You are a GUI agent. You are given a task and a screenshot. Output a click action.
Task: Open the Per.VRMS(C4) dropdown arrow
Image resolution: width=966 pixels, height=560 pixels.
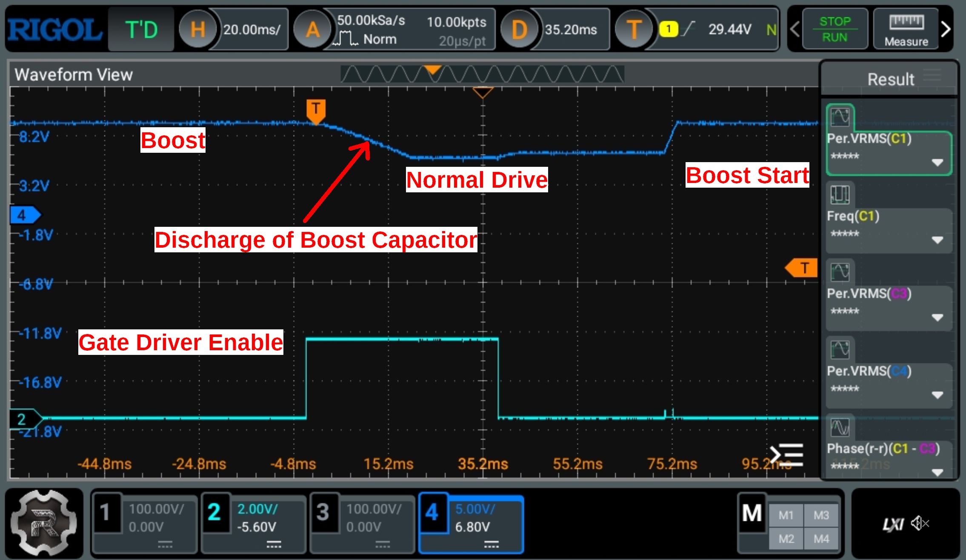937,395
